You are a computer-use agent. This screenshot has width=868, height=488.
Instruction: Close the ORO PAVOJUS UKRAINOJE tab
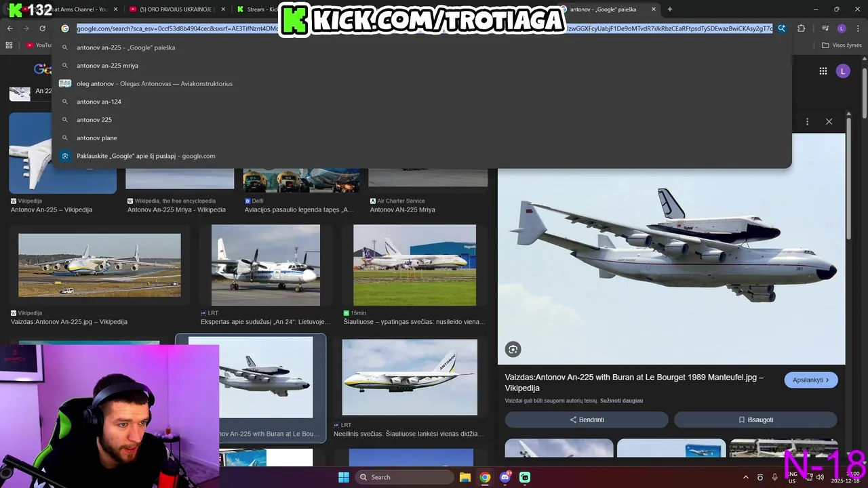tap(224, 9)
